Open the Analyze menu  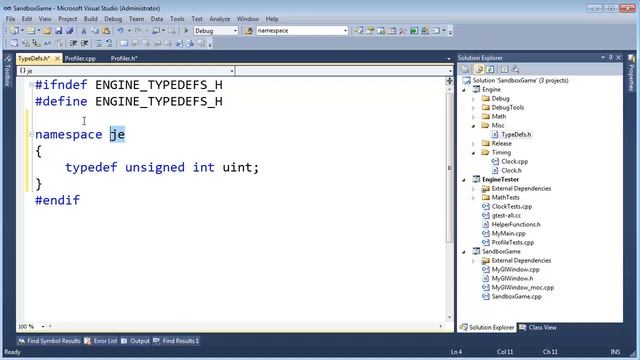click(220, 19)
